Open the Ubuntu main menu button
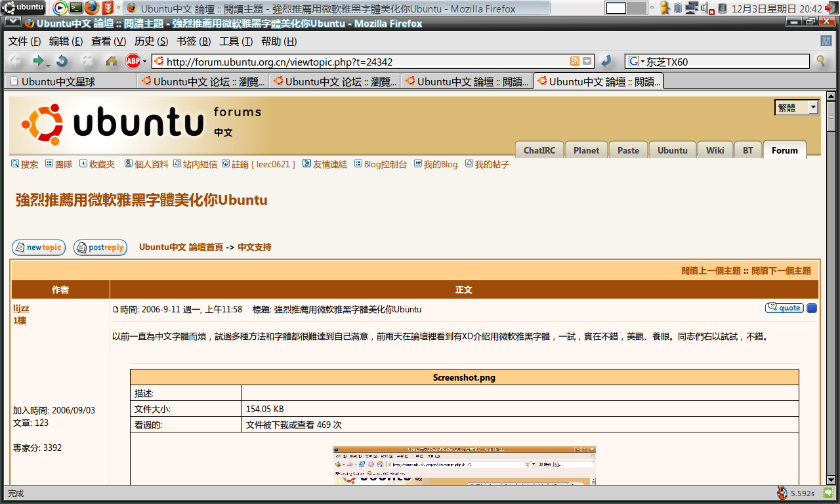 click(x=24, y=7)
